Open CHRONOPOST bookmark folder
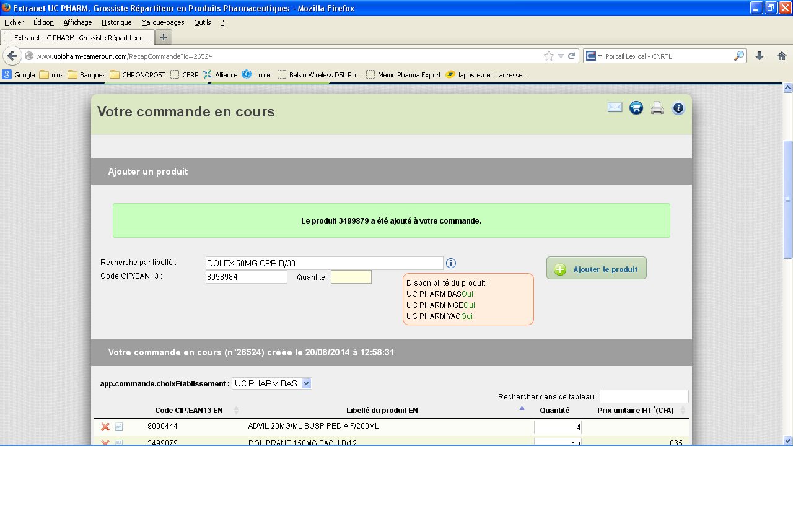This screenshot has height=532, width=793. pos(138,75)
